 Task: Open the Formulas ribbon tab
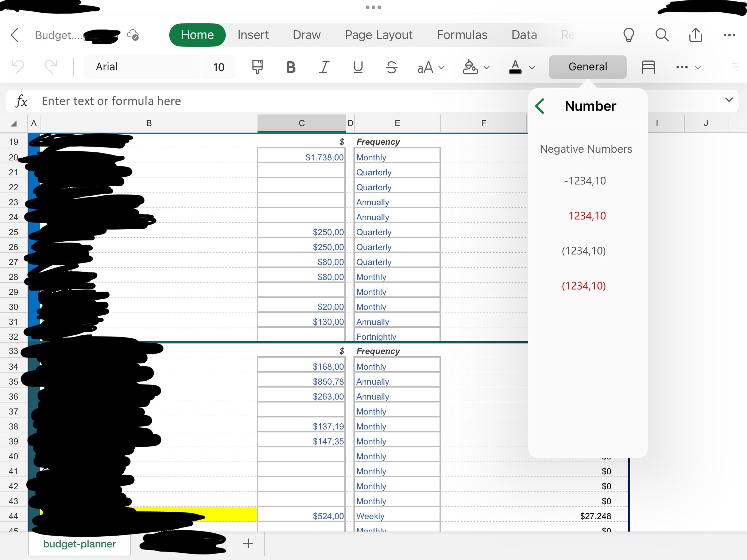coord(462,35)
